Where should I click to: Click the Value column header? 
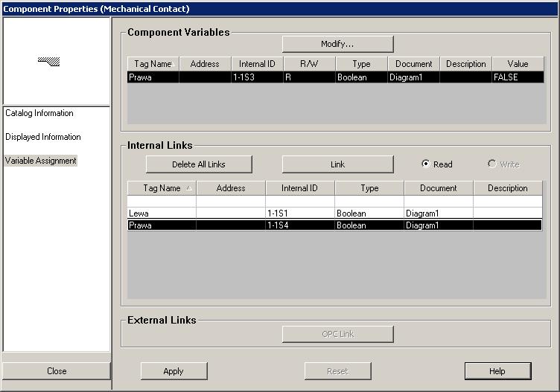518,64
